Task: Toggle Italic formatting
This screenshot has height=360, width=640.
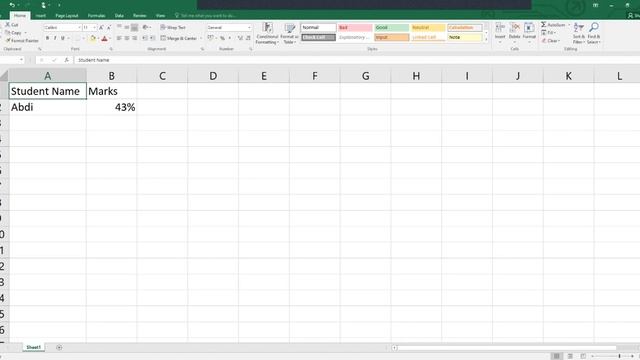Action: (55, 38)
